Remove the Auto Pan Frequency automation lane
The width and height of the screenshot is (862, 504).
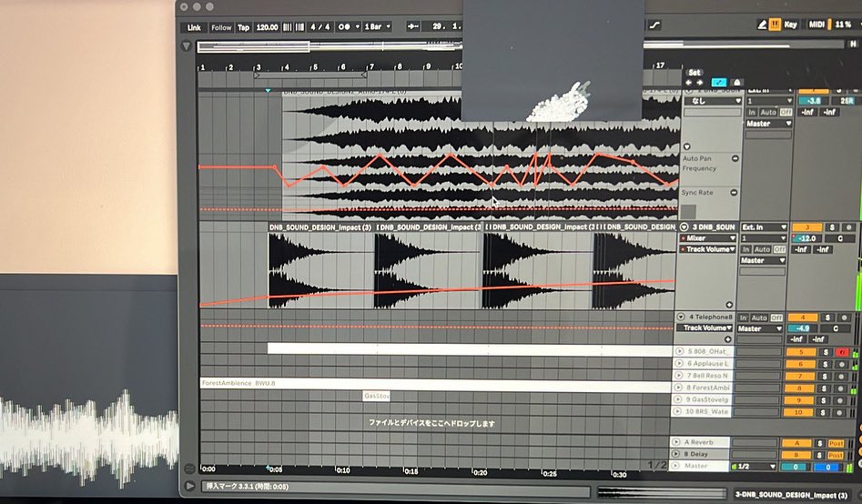735,158
